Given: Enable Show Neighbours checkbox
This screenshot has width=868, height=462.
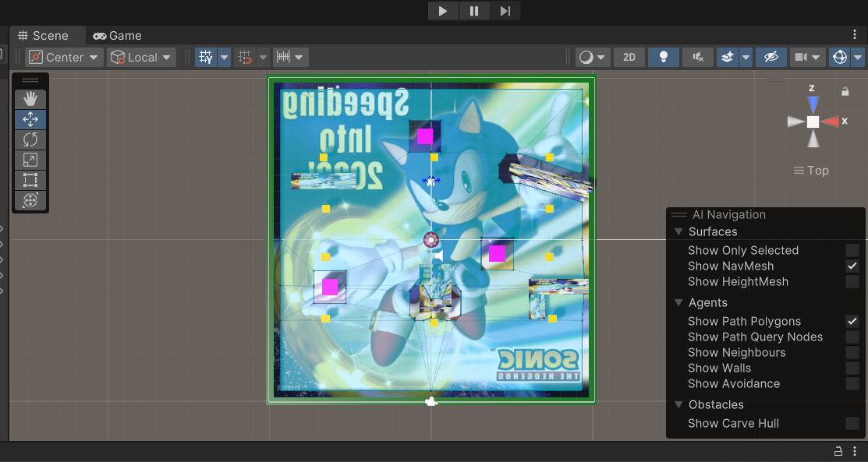Looking at the screenshot, I should pos(852,352).
